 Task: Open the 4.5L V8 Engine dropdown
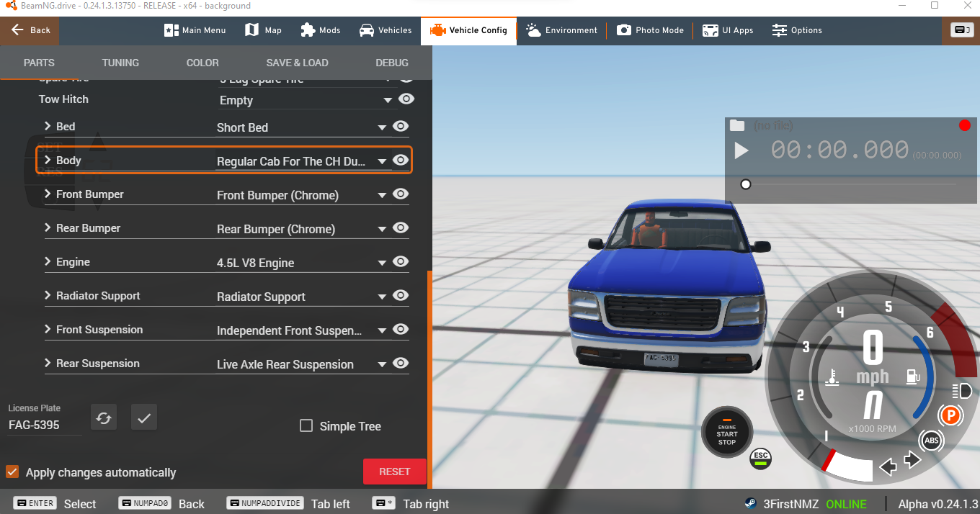302,263
